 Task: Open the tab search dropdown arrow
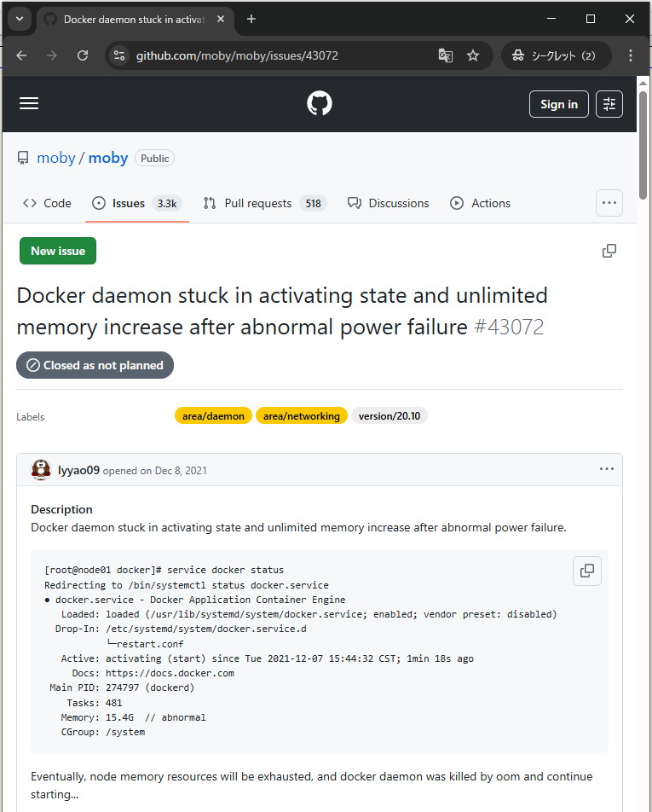pyautogui.click(x=20, y=19)
